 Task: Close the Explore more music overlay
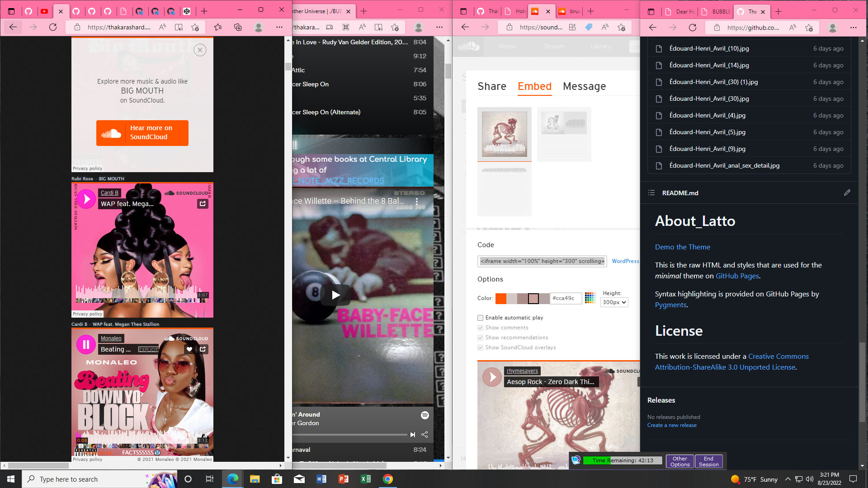200,50
